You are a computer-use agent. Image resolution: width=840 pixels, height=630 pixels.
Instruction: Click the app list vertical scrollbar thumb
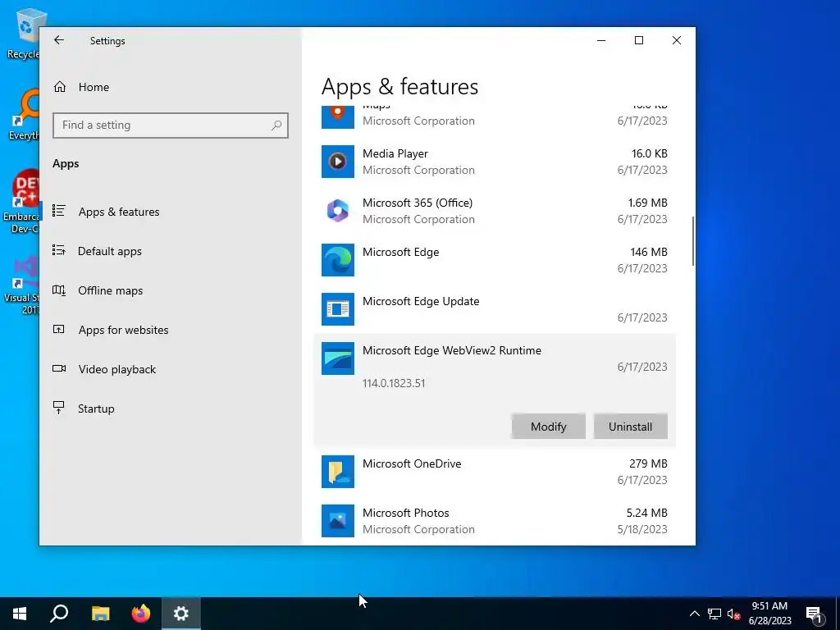point(692,241)
